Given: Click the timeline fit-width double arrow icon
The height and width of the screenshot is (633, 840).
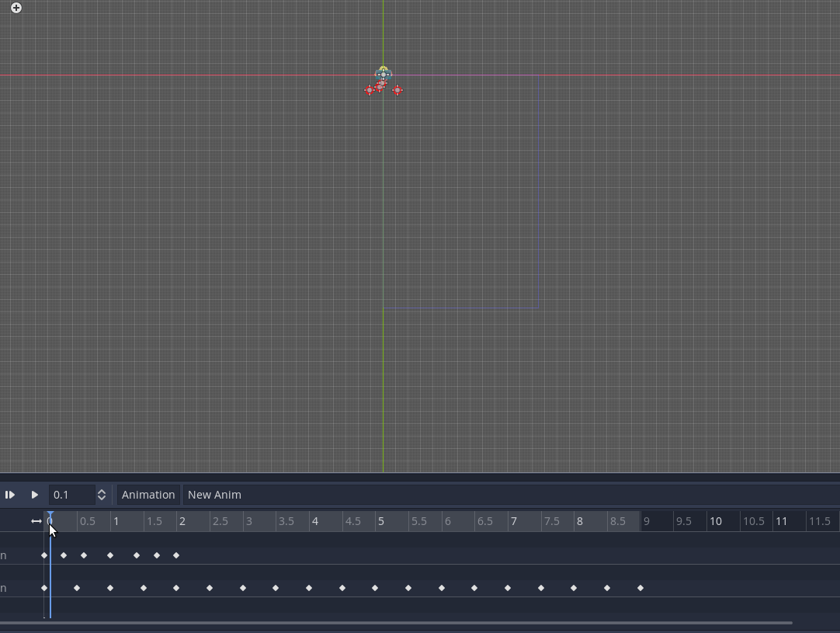Looking at the screenshot, I should [36, 521].
